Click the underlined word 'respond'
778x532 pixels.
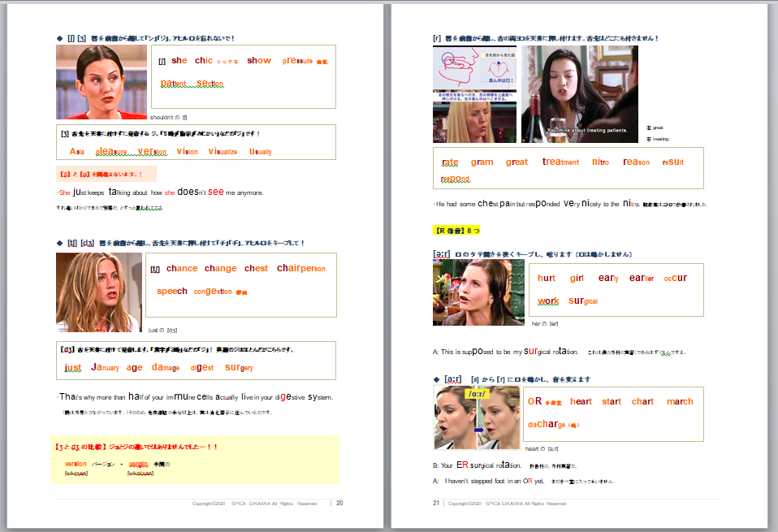pyautogui.click(x=455, y=179)
